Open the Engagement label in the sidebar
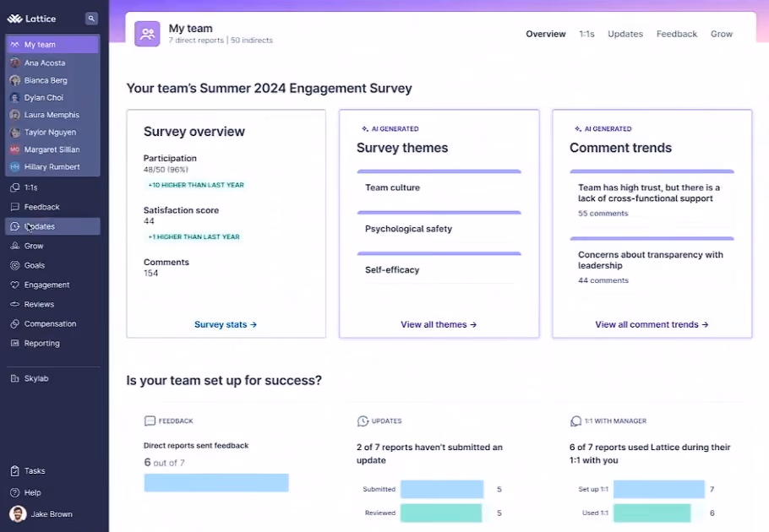 pos(46,285)
